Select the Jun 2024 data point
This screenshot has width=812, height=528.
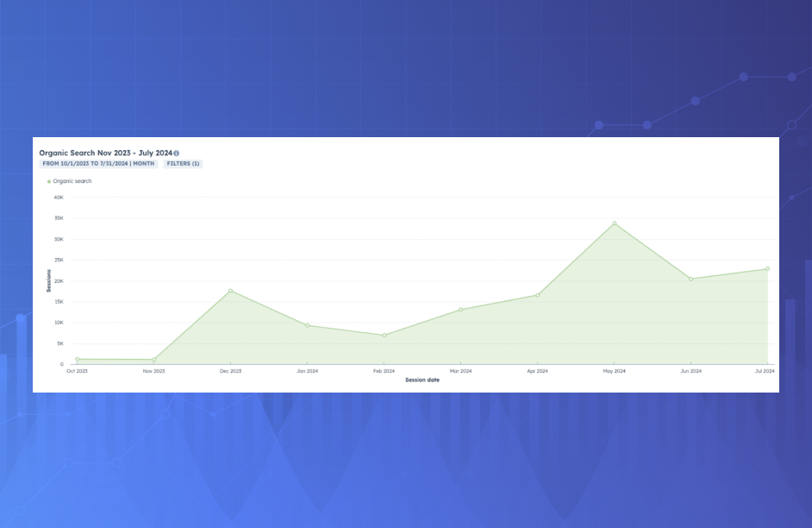coord(690,279)
